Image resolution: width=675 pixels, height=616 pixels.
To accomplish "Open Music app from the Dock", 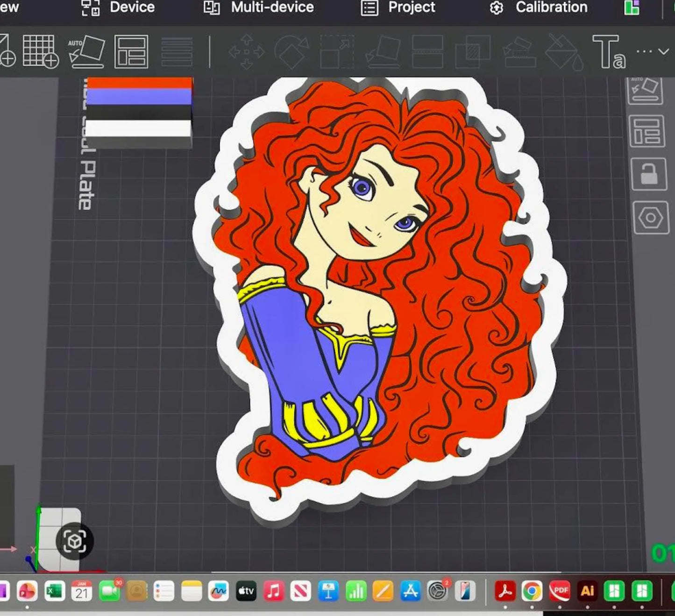I will click(x=274, y=592).
